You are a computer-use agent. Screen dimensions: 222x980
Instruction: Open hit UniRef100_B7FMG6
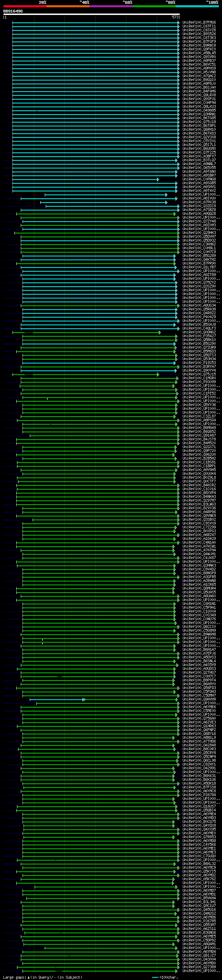[x=199, y=23]
